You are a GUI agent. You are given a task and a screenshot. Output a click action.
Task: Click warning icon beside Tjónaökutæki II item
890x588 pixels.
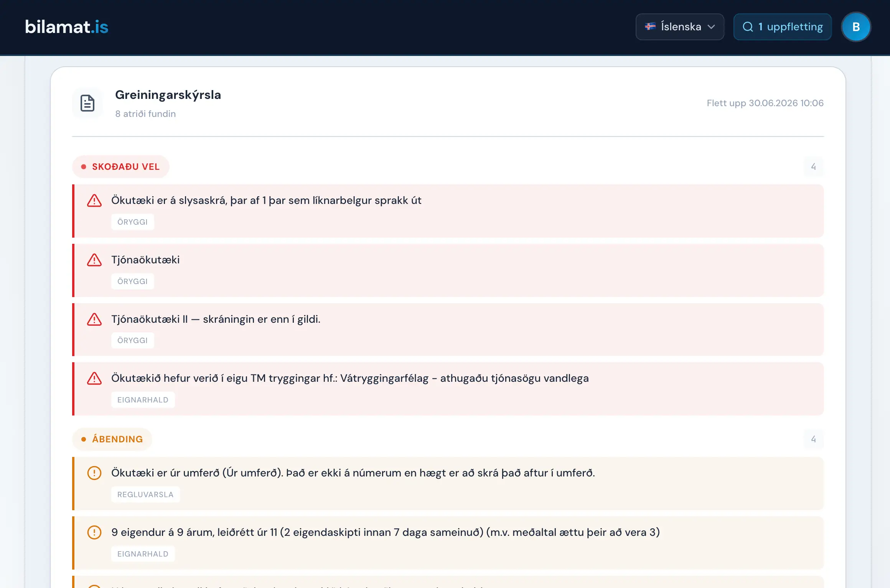coord(94,319)
